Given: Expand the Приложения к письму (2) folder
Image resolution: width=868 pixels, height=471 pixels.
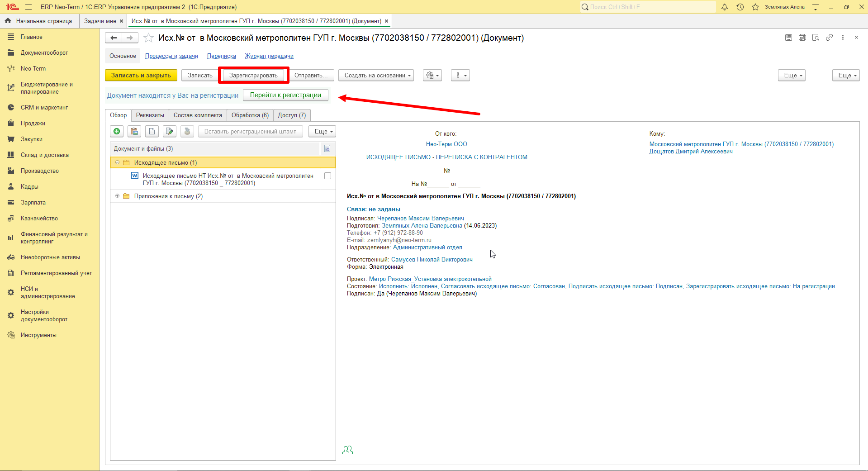Looking at the screenshot, I should 117,196.
